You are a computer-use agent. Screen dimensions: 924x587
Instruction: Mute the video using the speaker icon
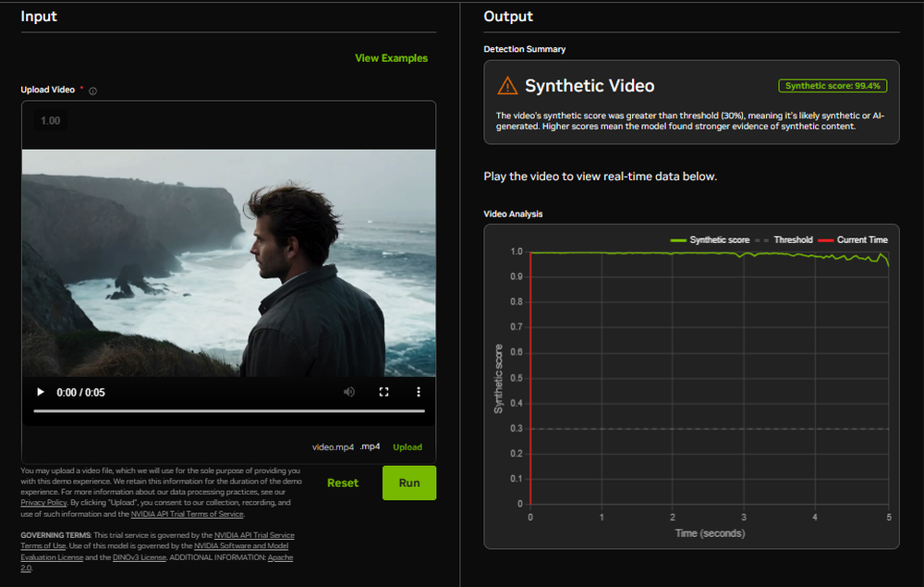(349, 392)
